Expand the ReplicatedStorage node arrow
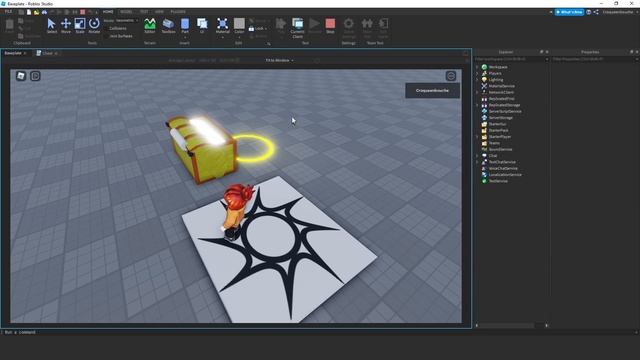Image resolution: width=640 pixels, height=360 pixels. [x=477, y=105]
